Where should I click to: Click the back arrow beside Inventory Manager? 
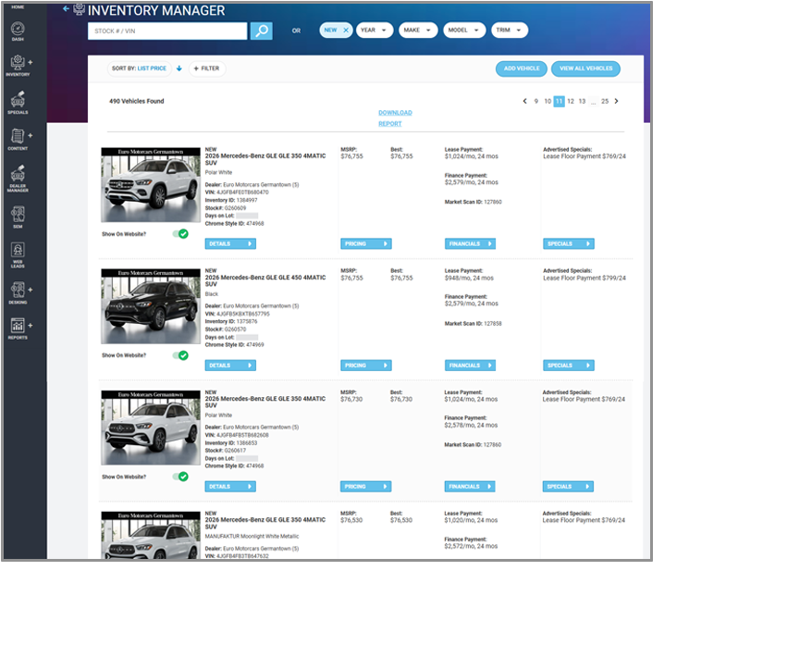pos(66,9)
